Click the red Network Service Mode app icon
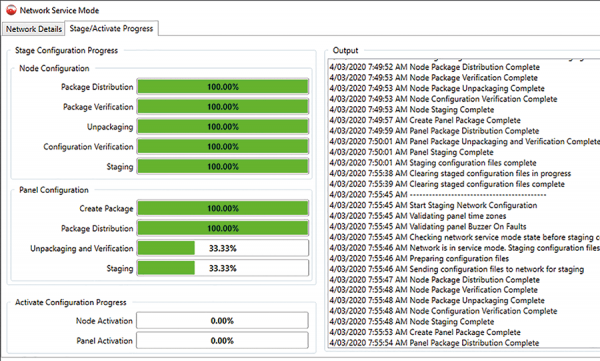The width and height of the screenshot is (600, 361). click(11, 10)
